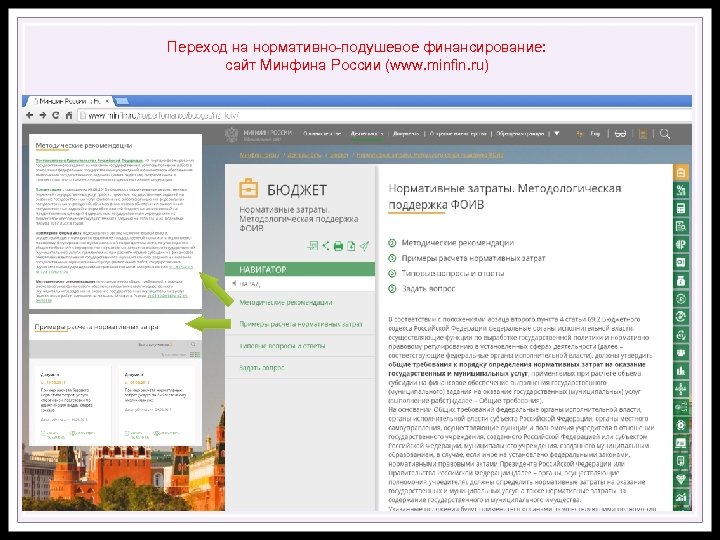Viewport: 720px width, 540px height.
Task: Select Методические рекомендации in the navigator
Action: 286,303
